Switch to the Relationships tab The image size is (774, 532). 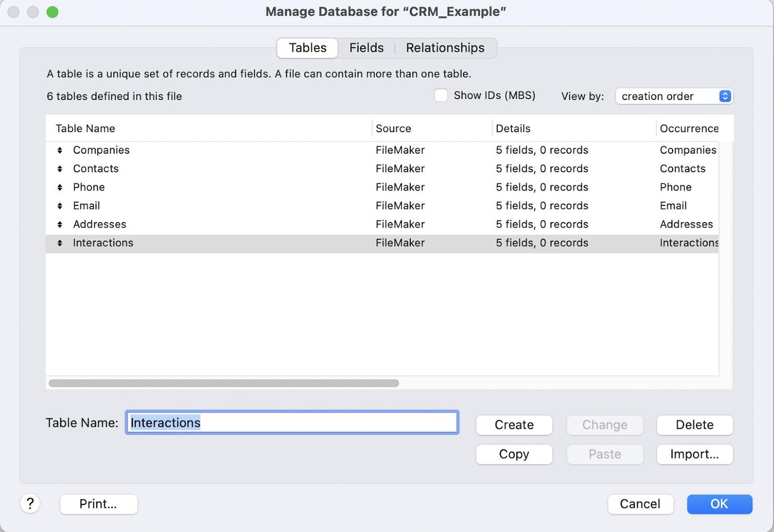pos(445,48)
